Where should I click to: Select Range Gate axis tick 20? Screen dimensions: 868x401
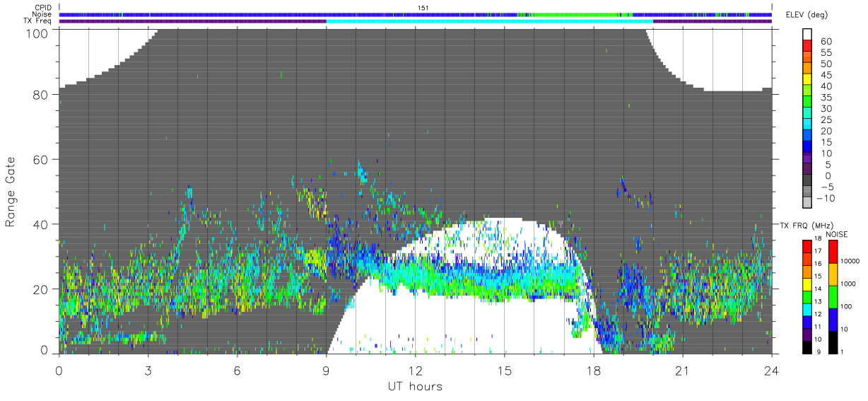(x=40, y=289)
